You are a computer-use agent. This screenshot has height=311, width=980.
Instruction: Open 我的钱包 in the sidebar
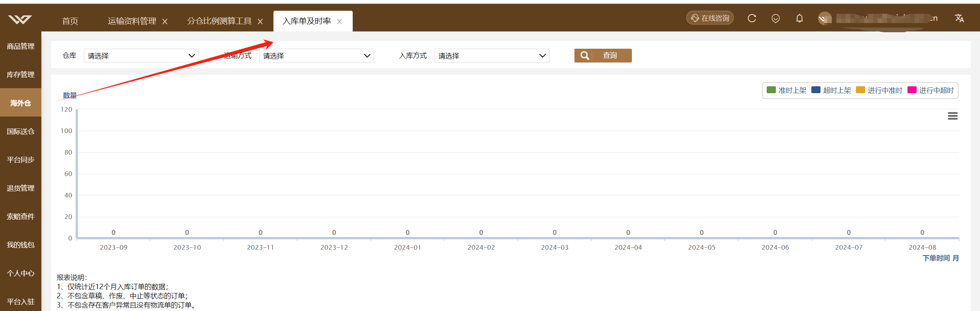click(x=21, y=245)
